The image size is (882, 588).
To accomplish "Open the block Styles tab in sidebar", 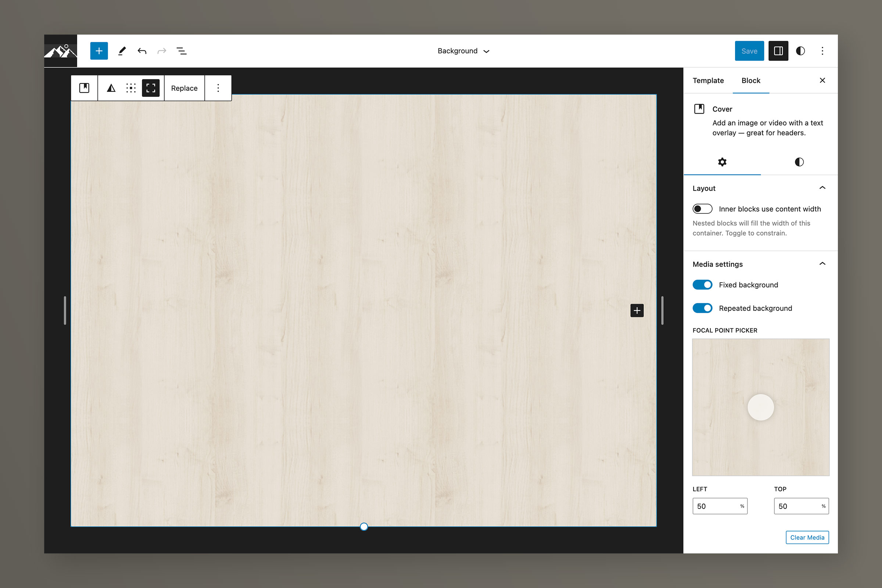I will coord(799,162).
